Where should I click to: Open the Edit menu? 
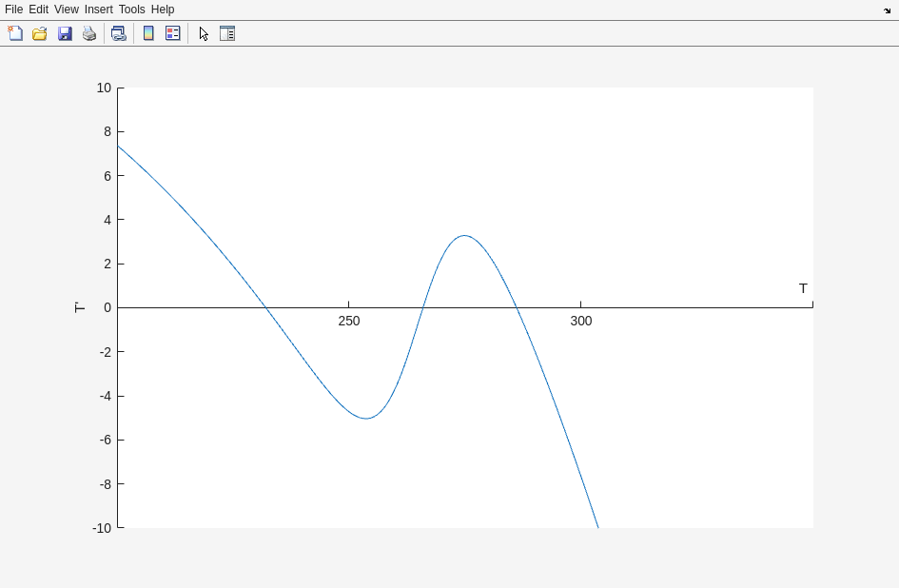click(x=38, y=10)
